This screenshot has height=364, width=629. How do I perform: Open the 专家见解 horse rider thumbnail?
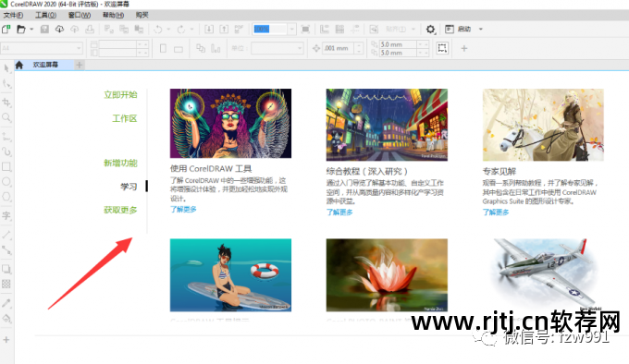pos(543,125)
